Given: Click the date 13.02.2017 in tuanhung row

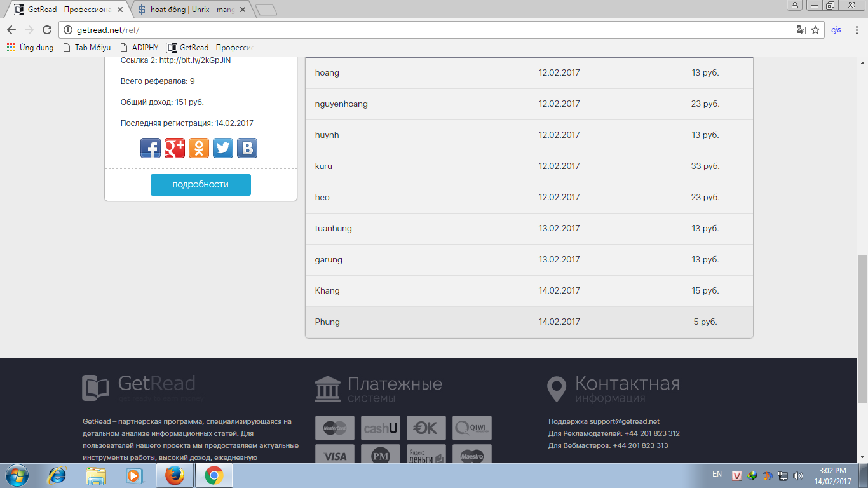Looking at the screenshot, I should 559,228.
